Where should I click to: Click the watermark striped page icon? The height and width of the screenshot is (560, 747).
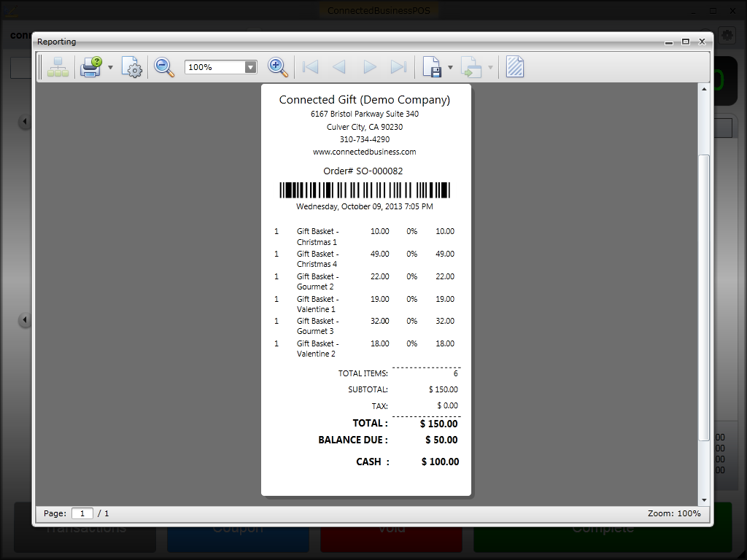515,67
